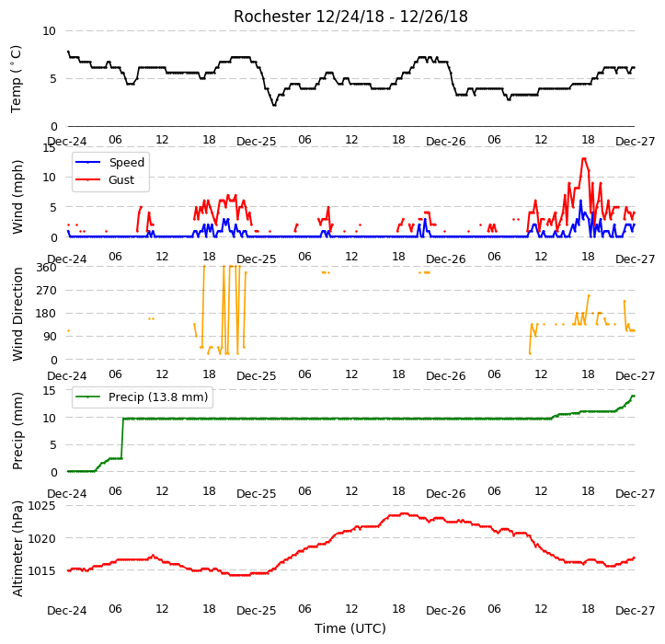Click the red Gust legend line
665x644 pixels.
click(x=87, y=179)
